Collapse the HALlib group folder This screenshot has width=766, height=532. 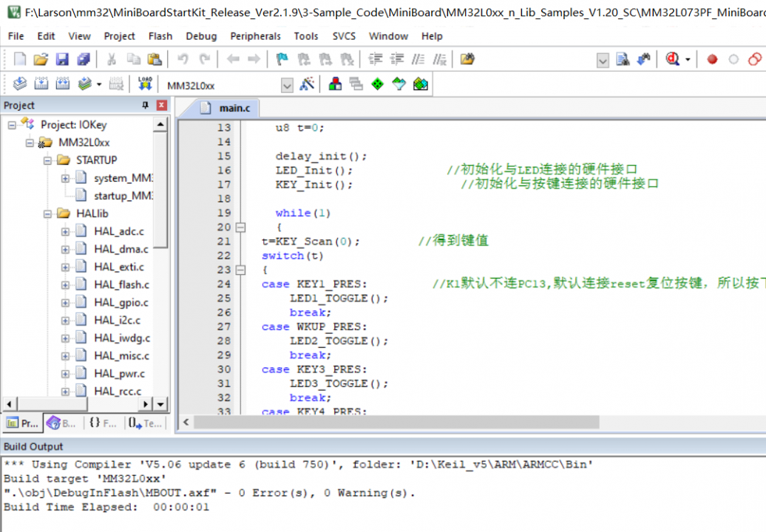47,214
